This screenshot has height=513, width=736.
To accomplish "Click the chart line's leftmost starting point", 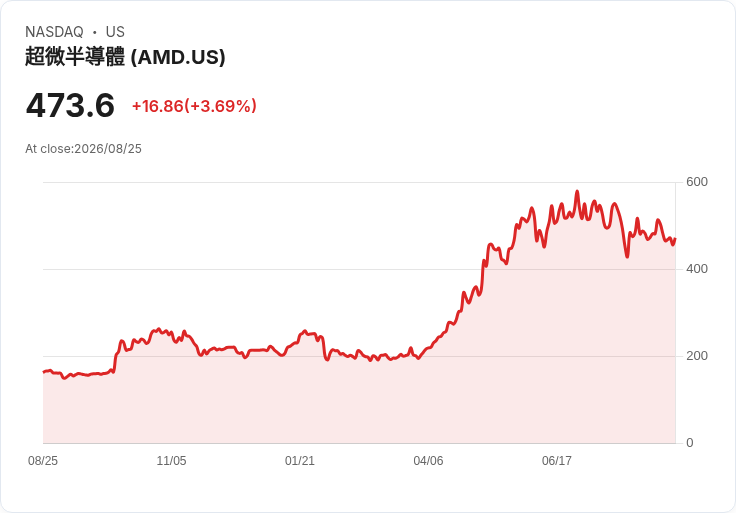I will (44, 372).
